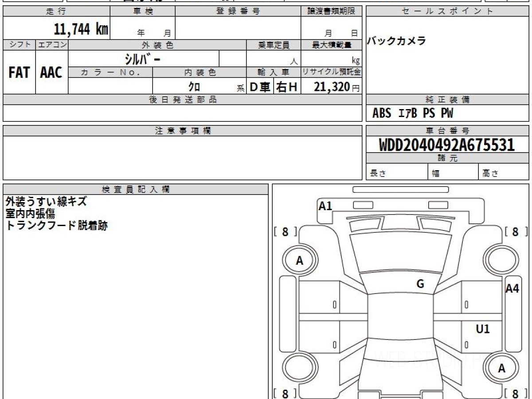532x399 pixels.
Task: Select the バックカメラ sales point text
Action: tap(396, 41)
